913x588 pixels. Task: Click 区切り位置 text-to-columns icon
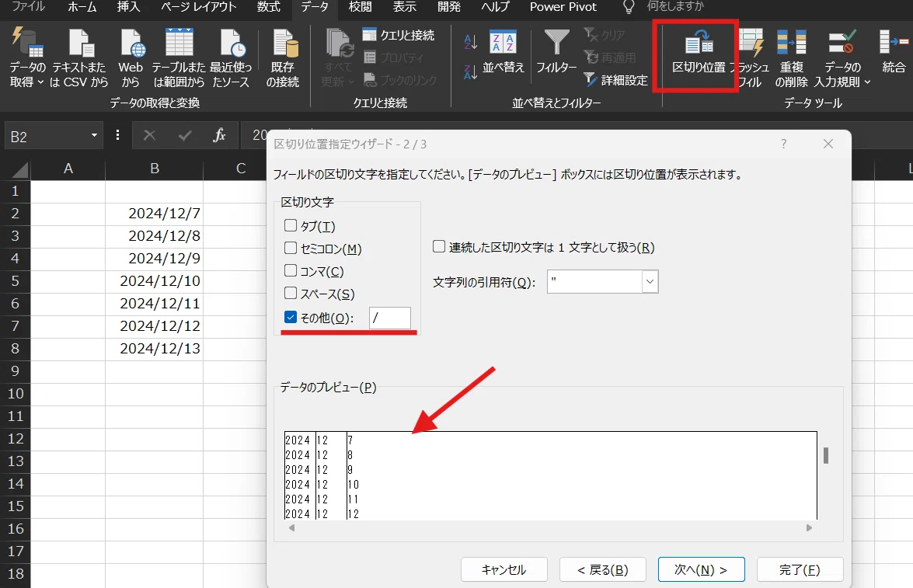click(699, 43)
